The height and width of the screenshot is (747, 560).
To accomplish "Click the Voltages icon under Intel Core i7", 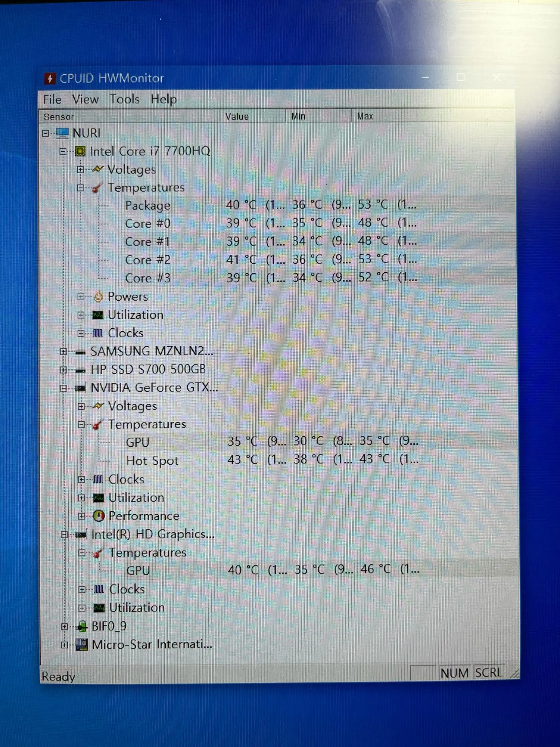I will (x=97, y=169).
